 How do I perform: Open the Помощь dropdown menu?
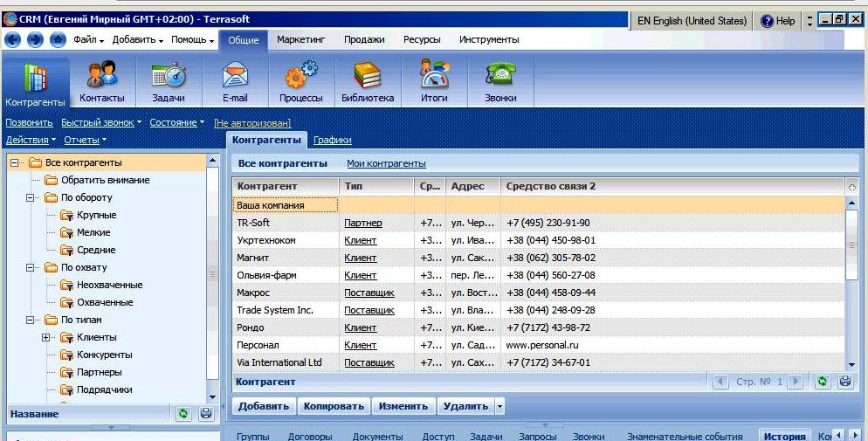(193, 40)
